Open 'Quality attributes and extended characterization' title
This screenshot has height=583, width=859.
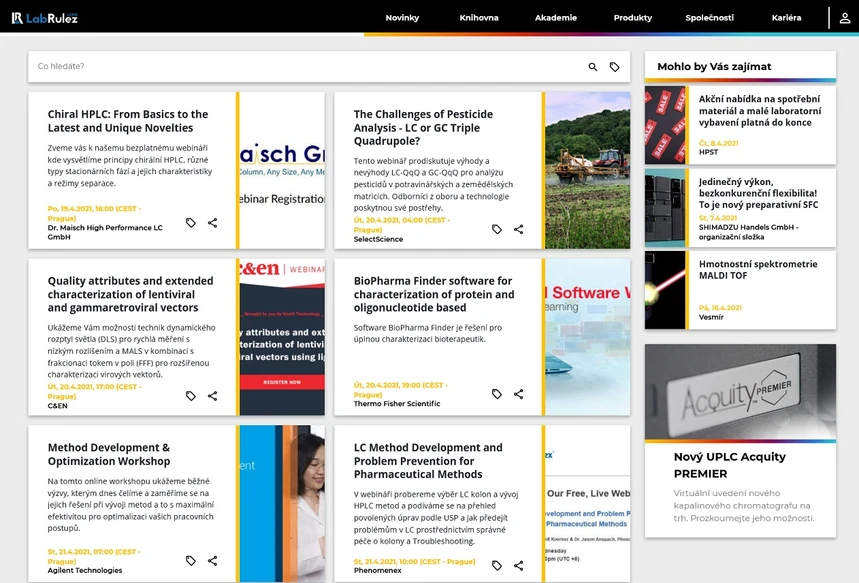(130, 294)
